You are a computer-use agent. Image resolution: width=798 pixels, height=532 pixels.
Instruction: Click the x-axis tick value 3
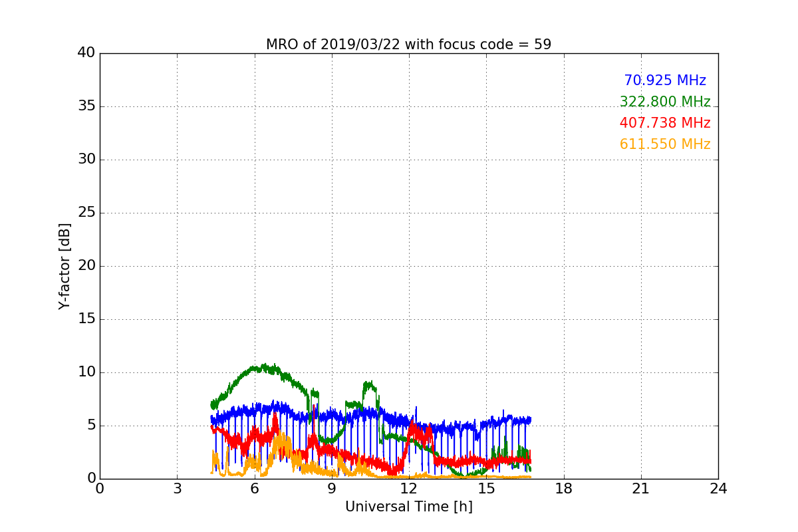[177, 488]
